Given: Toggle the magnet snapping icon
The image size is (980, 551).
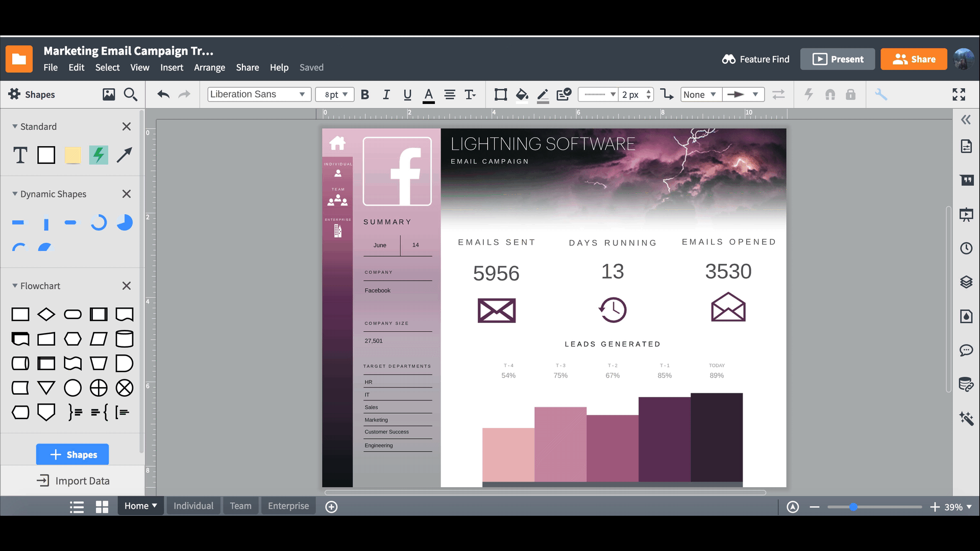Looking at the screenshot, I should tap(829, 94).
